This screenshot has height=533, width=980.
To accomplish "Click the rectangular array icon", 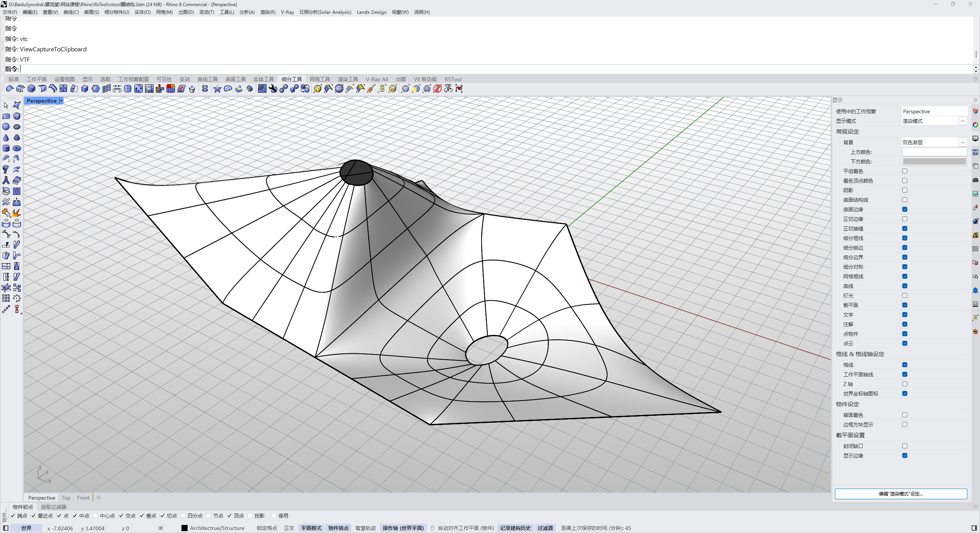I will (x=6, y=298).
